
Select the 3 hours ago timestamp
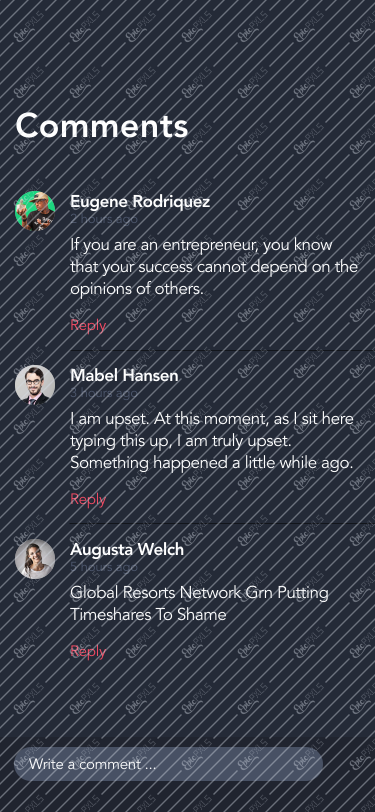[x=104, y=393]
